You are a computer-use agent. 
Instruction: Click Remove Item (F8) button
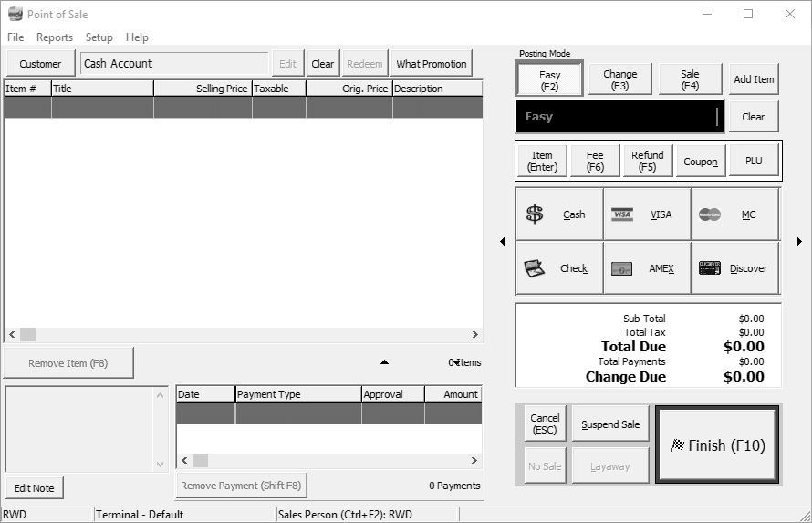[68, 363]
